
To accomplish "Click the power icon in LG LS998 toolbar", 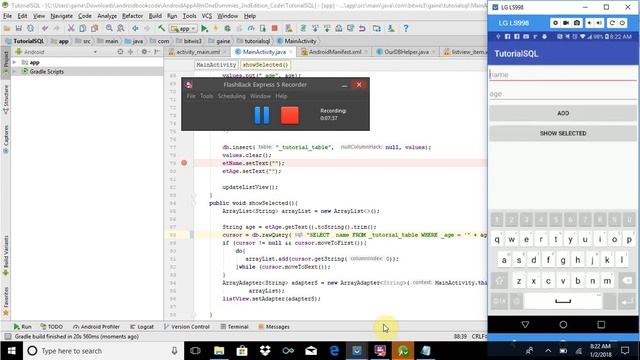I will [x=622, y=23].
